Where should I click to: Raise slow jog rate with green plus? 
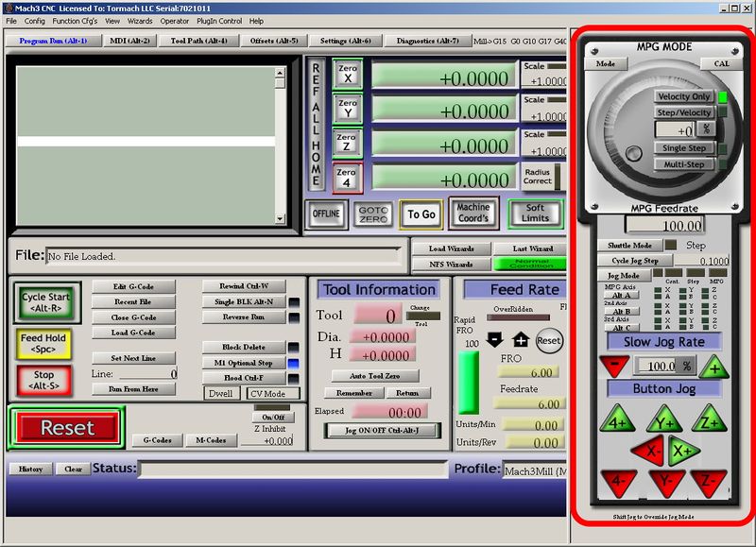point(713,368)
